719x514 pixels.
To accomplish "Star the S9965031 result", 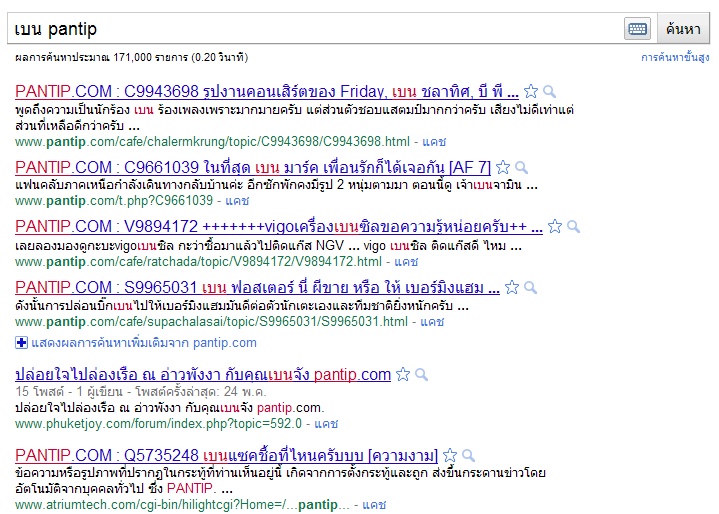I will click(x=512, y=287).
